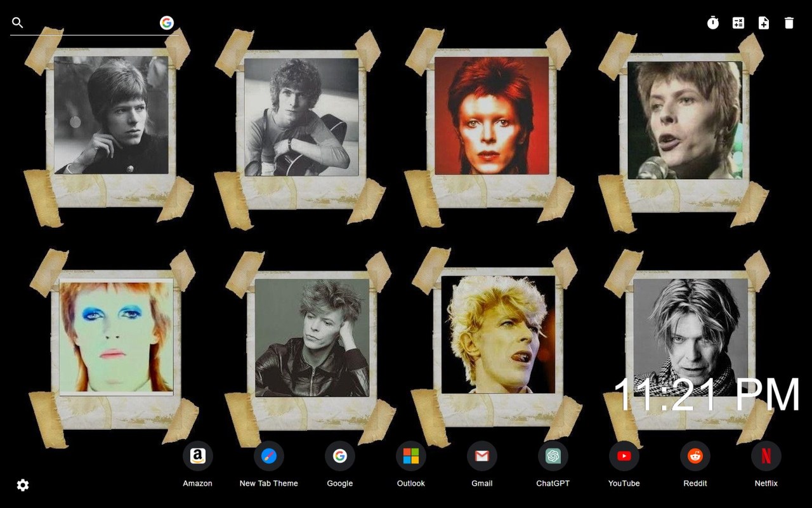Open the New Tab Theme shortcut icon
The width and height of the screenshot is (812, 508).
pyautogui.click(x=269, y=456)
